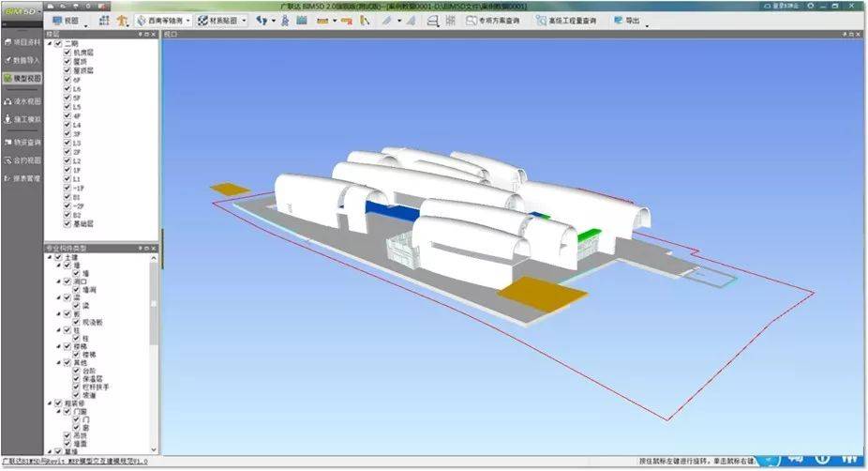Collapse the 土建 tree node
This screenshot has width=868, height=471.
pos(50,258)
